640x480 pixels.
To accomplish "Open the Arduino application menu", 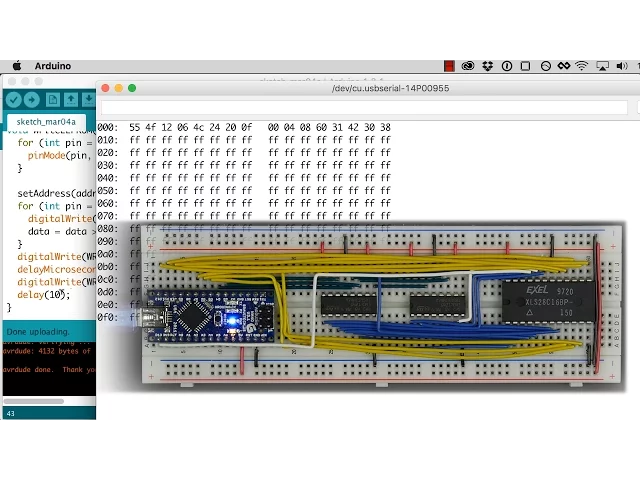I will [53, 66].
